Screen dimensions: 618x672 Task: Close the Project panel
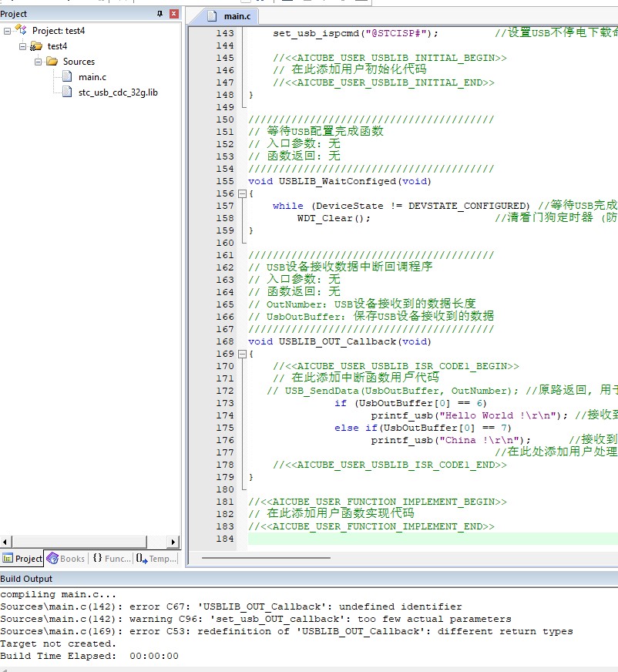point(174,14)
